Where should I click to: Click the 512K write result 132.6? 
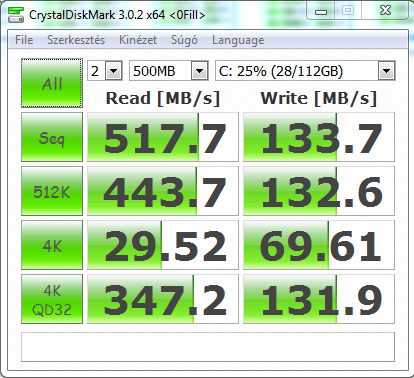(x=319, y=191)
